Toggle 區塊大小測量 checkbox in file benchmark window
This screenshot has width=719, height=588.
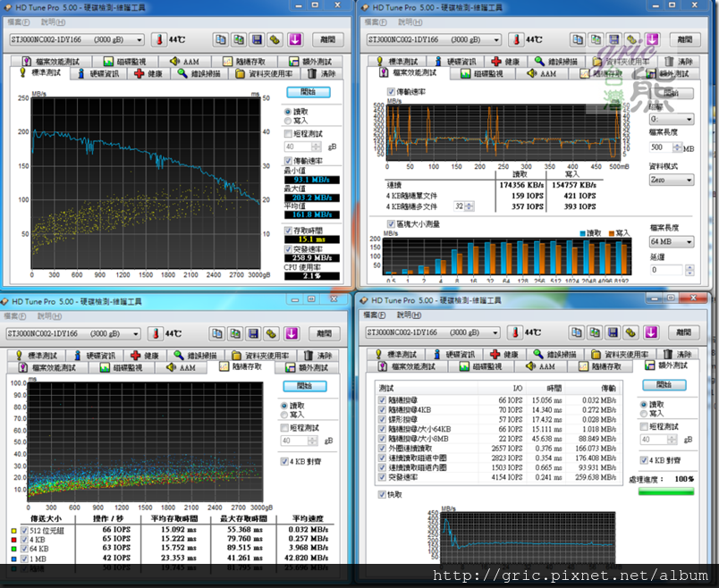[391, 224]
